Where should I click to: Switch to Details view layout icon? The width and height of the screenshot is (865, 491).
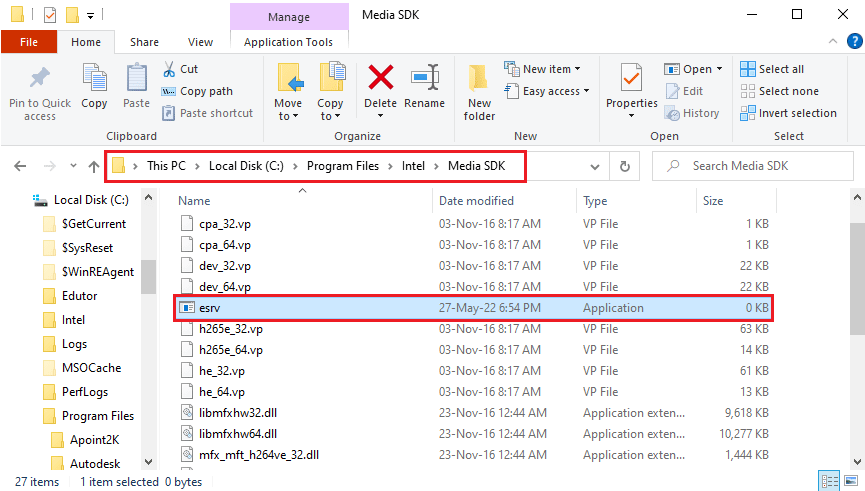(x=829, y=481)
